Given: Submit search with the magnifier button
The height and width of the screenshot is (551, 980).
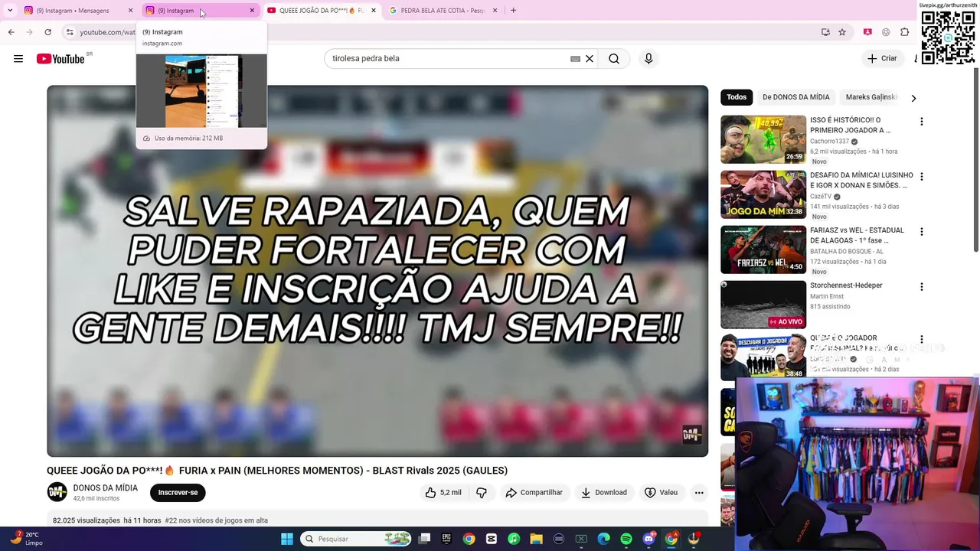Looking at the screenshot, I should pos(614,59).
